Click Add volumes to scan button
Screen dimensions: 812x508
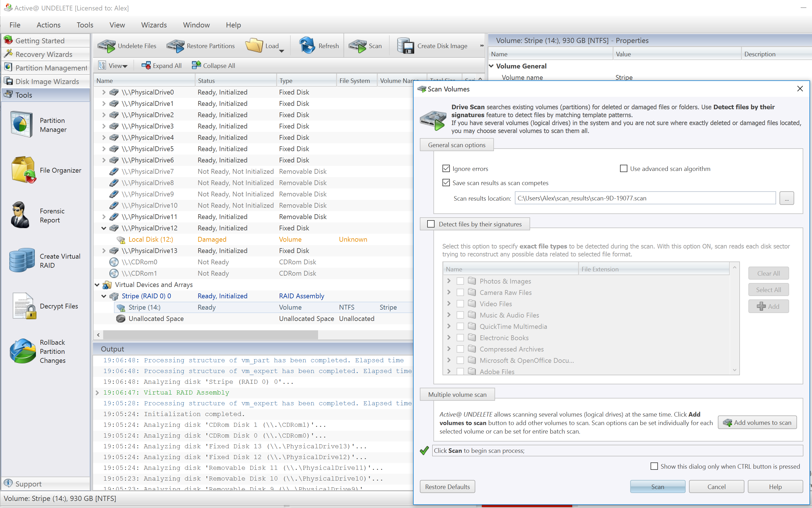pyautogui.click(x=757, y=423)
